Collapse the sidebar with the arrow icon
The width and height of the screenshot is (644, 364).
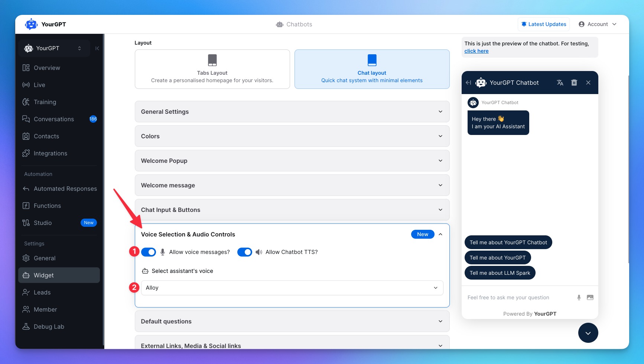[x=97, y=48]
